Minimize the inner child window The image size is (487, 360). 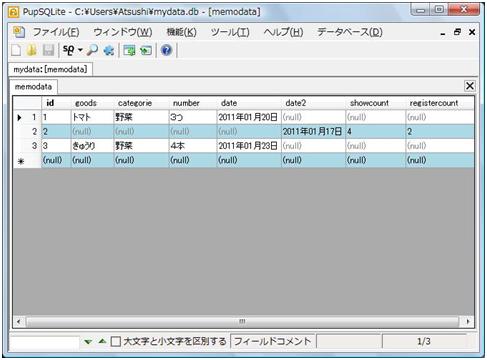click(x=442, y=33)
